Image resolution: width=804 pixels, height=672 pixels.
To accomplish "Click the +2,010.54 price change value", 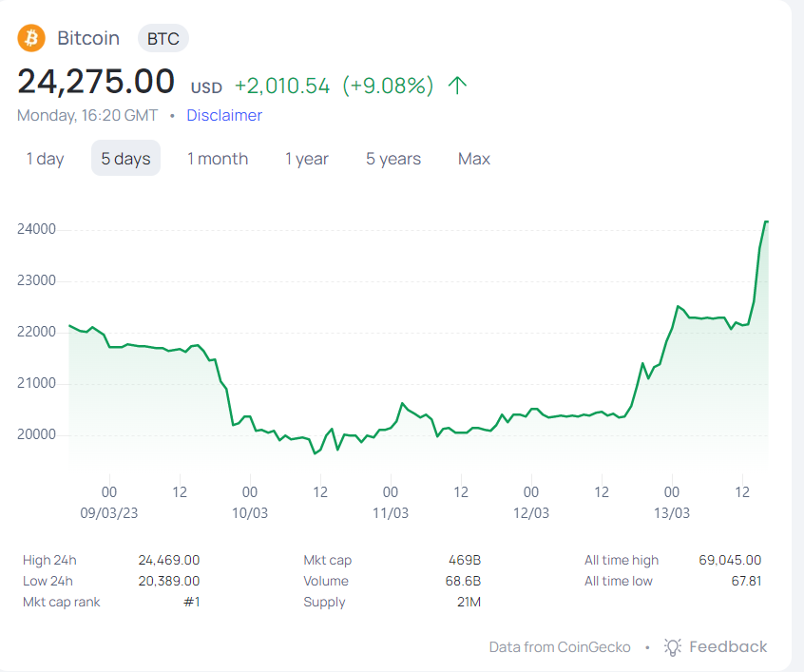I will [282, 86].
